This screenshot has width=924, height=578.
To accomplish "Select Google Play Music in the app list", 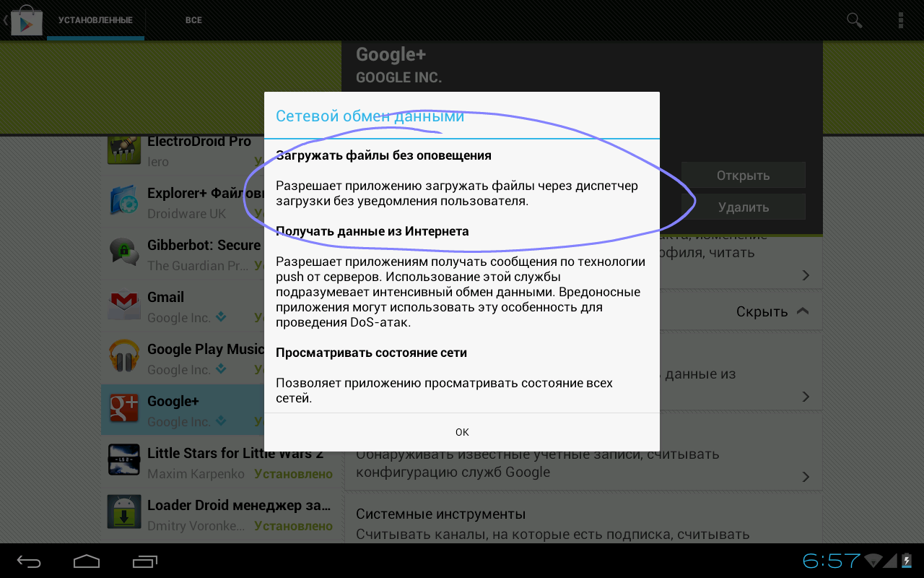I will pyautogui.click(x=221, y=358).
